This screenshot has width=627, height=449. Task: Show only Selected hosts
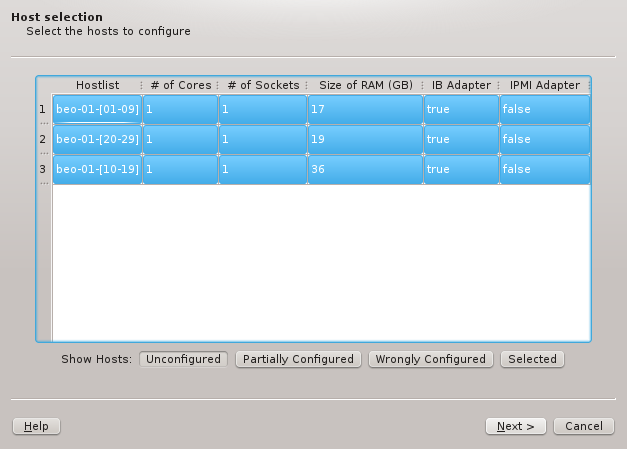[x=532, y=359]
